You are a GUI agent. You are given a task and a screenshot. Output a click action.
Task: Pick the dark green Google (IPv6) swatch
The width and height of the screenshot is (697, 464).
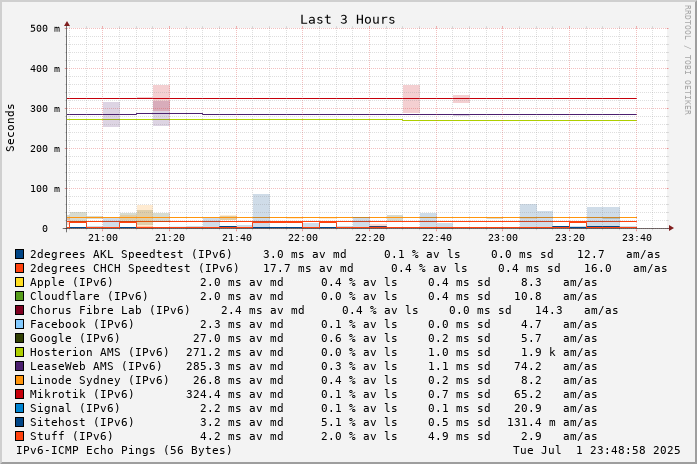click(19, 338)
